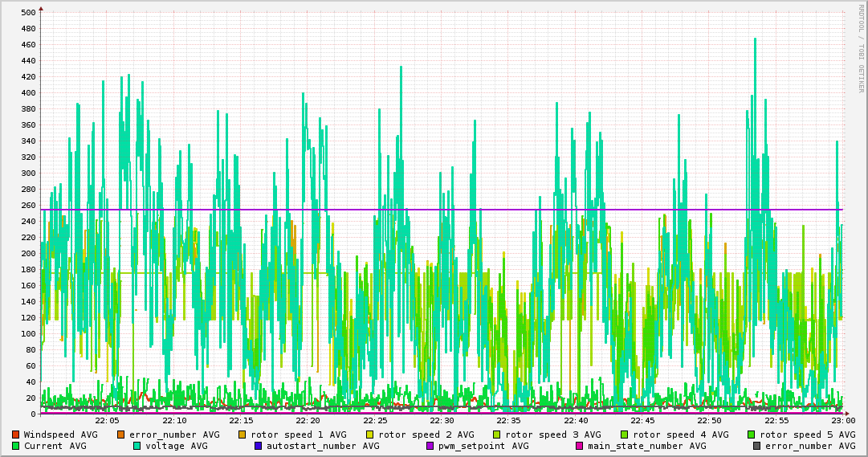
Task: Click the 500 value on the y-axis
Action: (x=27, y=12)
